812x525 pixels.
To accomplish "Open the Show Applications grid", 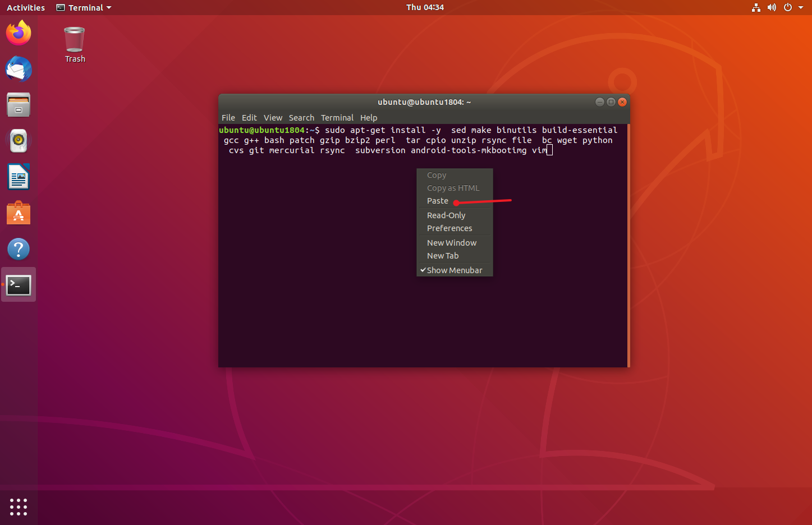I will pos(19,506).
